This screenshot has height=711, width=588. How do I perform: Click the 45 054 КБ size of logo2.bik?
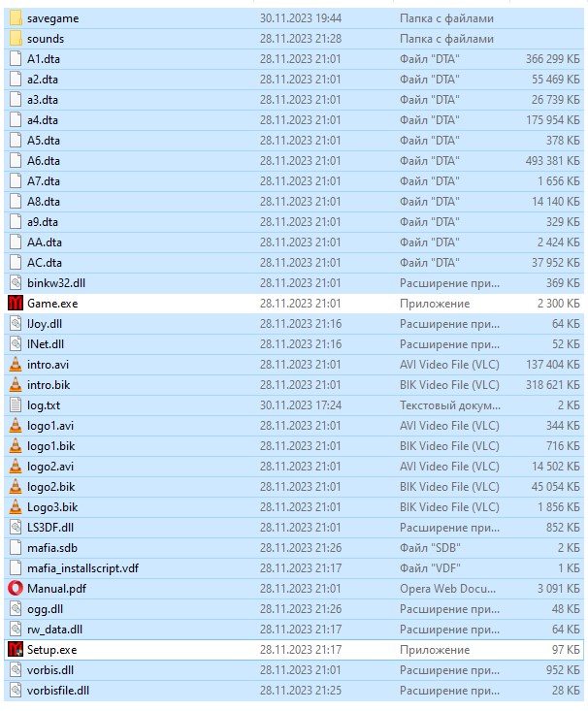(x=555, y=487)
